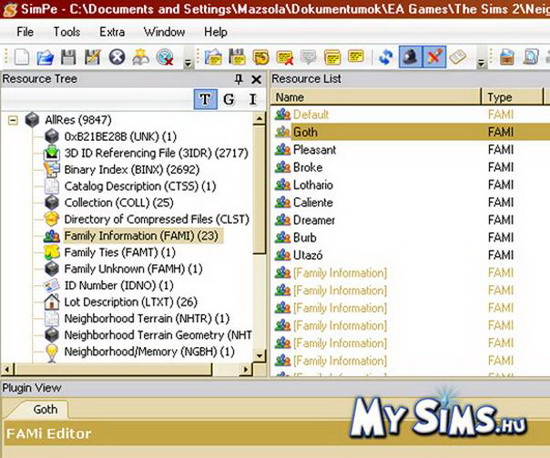Click the grayed speech bubble toolbar icon
Screen dimensions: 550x458
click(309, 57)
